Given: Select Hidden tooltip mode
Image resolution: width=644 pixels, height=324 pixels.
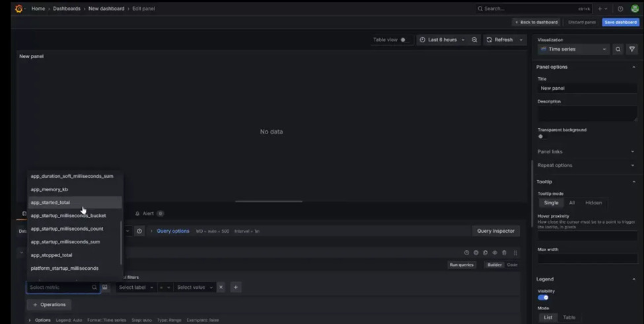Looking at the screenshot, I should 594,203.
